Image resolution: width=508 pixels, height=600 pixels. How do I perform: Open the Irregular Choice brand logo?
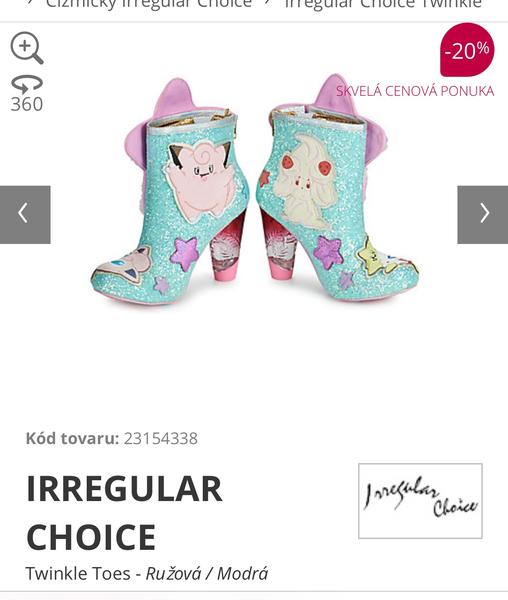tap(420, 501)
